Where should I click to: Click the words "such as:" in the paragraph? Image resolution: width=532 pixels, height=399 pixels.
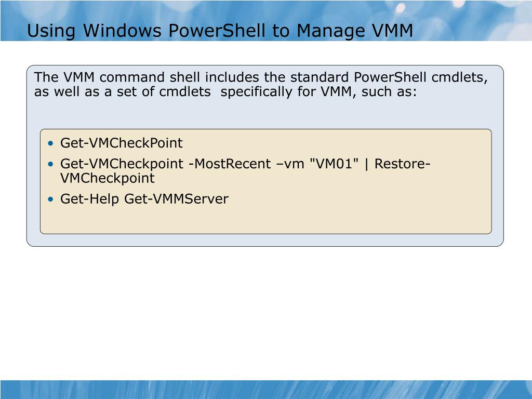(x=389, y=91)
